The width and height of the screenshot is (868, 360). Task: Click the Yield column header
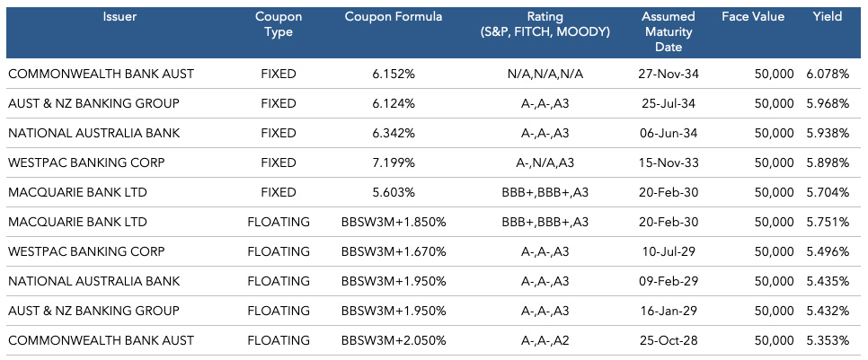828,17
